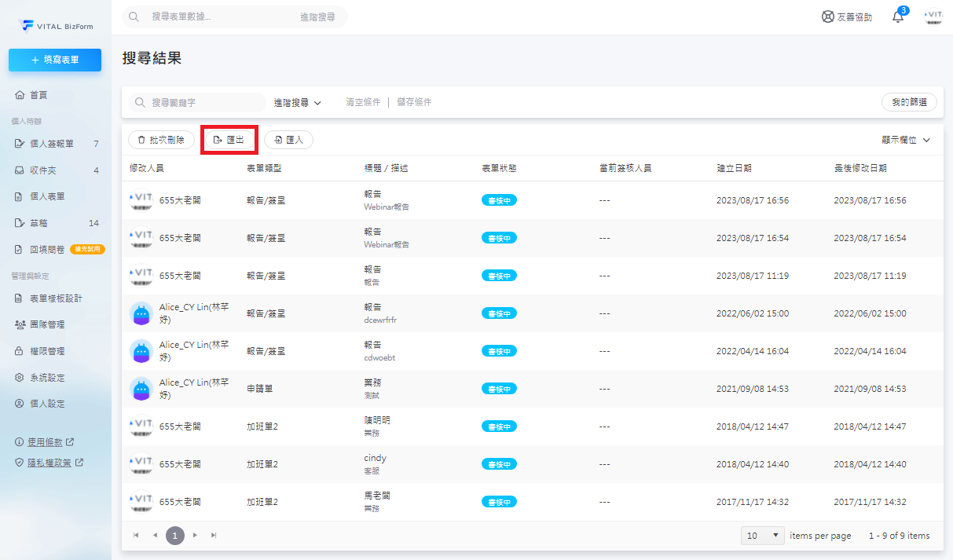Click the 批次刪除 button
The width and height of the screenshot is (953, 560).
pos(161,140)
